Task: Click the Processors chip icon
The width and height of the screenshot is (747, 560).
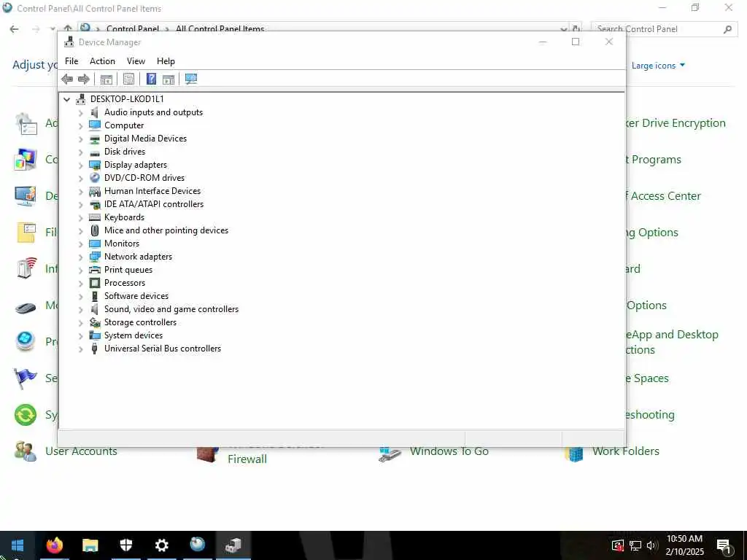Action: 95,283
